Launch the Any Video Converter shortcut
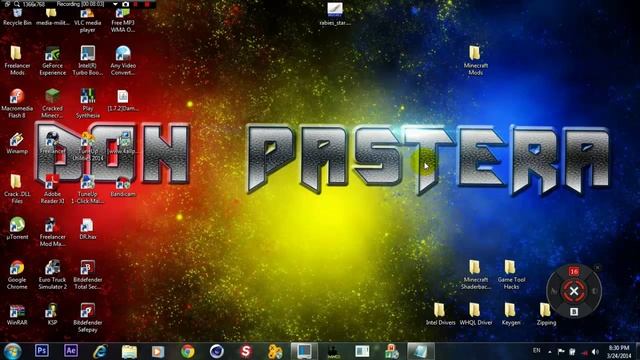Viewport: 640px width, 360px height. tap(123, 60)
